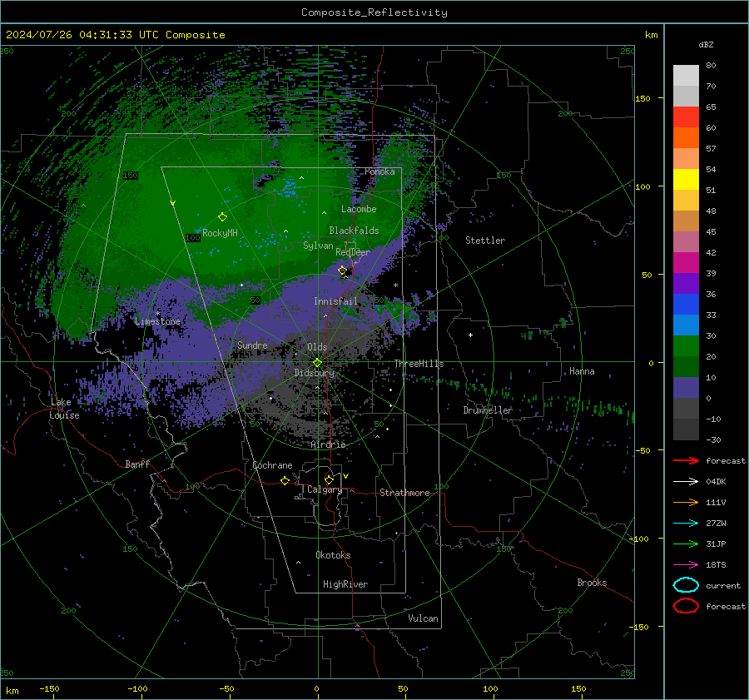Click the Stettler town label

tap(485, 241)
